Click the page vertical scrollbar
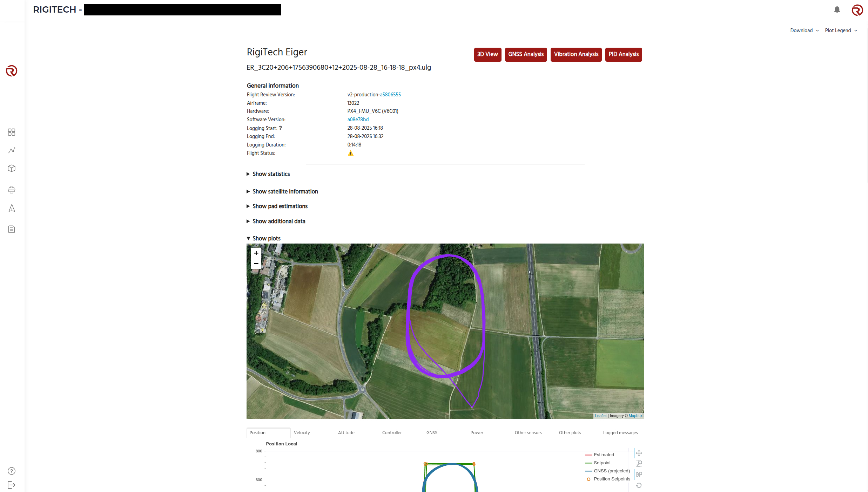The height and width of the screenshot is (492, 868). pyautogui.click(x=867, y=105)
